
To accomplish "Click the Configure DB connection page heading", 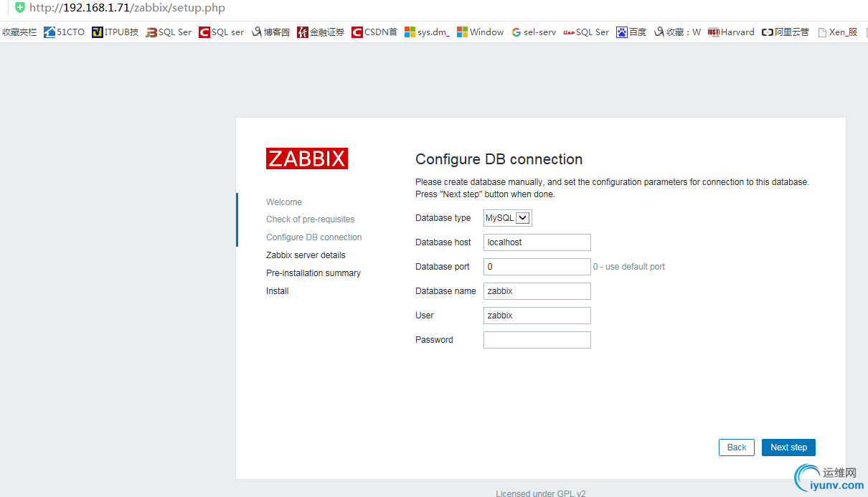I will click(499, 159).
